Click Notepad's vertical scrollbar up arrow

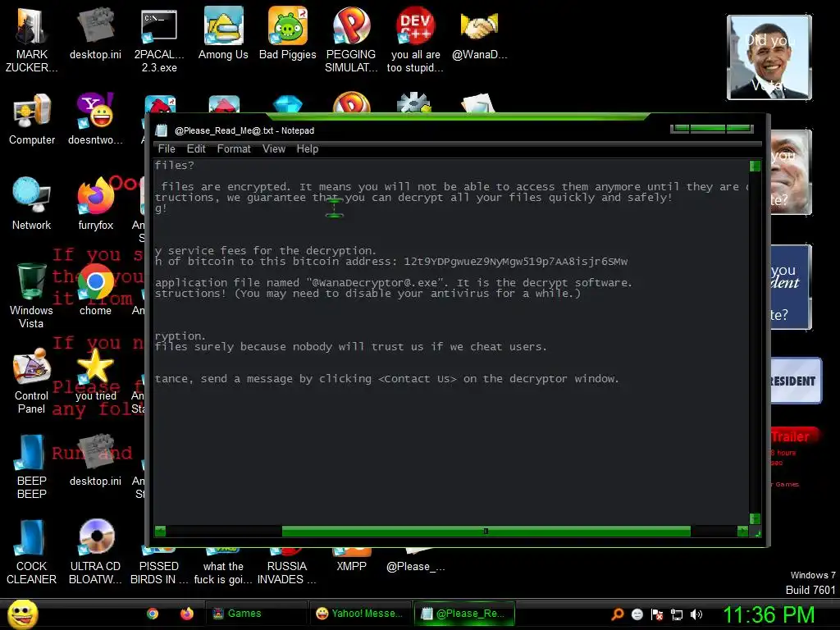pos(755,166)
